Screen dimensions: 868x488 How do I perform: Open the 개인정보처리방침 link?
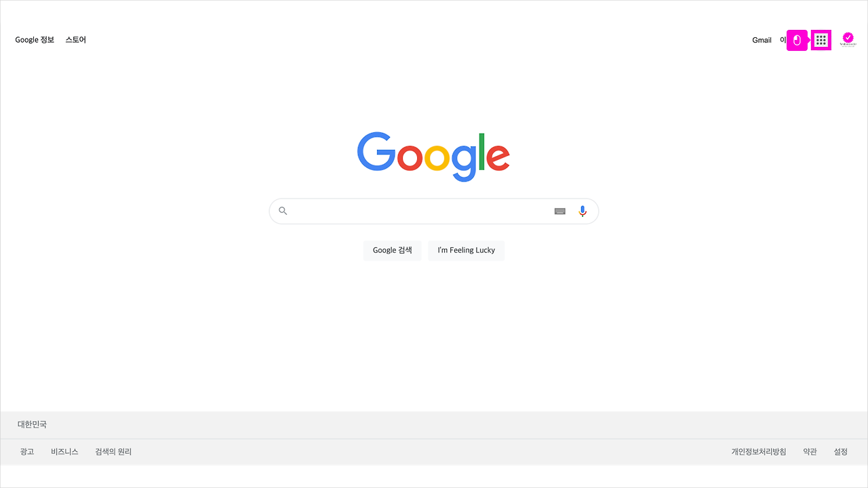759,451
